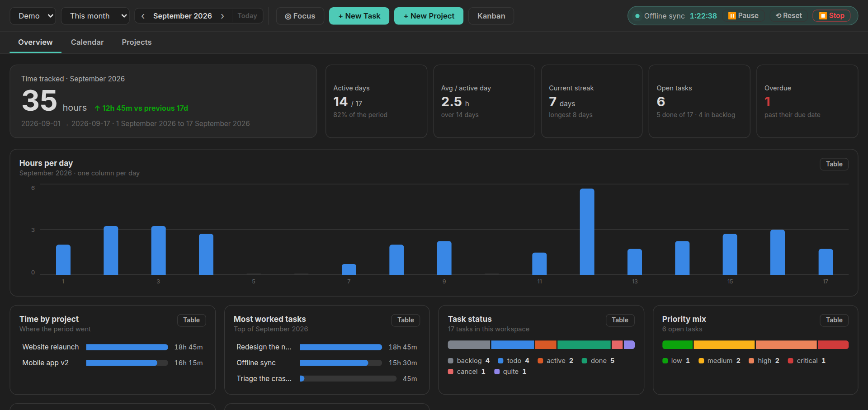
Task: Switch to the Projects tab
Action: [x=137, y=42]
